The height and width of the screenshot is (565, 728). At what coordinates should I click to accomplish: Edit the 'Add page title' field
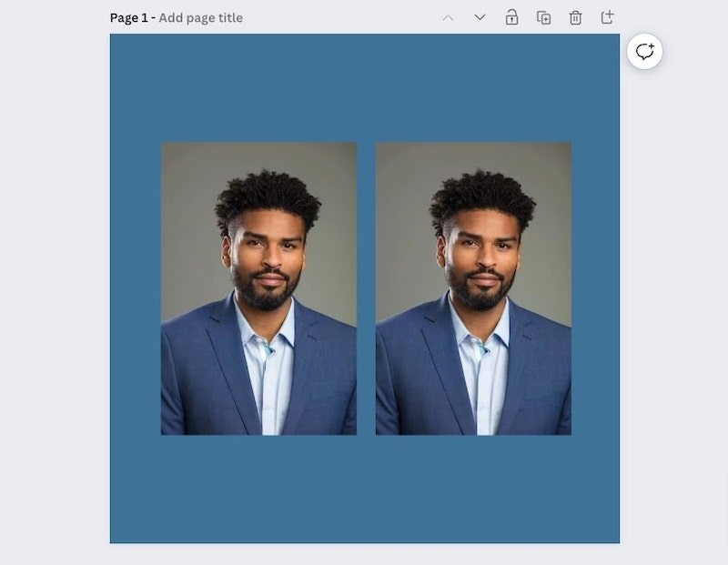[x=200, y=17]
